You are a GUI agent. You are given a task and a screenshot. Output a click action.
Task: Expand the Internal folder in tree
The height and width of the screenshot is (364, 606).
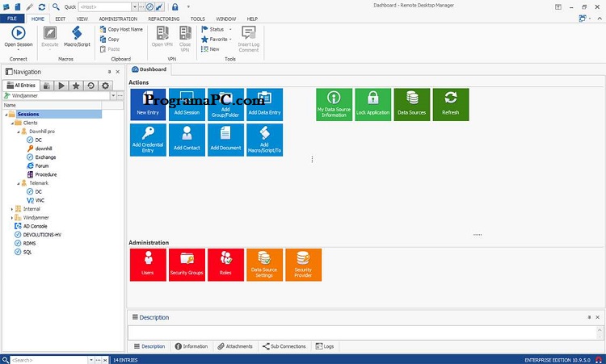click(x=12, y=209)
